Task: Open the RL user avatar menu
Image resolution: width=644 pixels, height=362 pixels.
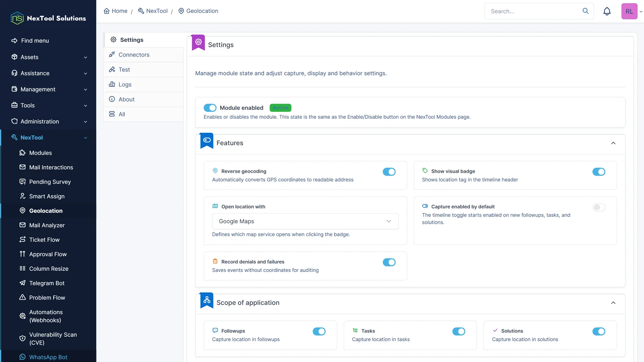Action: (x=630, y=11)
